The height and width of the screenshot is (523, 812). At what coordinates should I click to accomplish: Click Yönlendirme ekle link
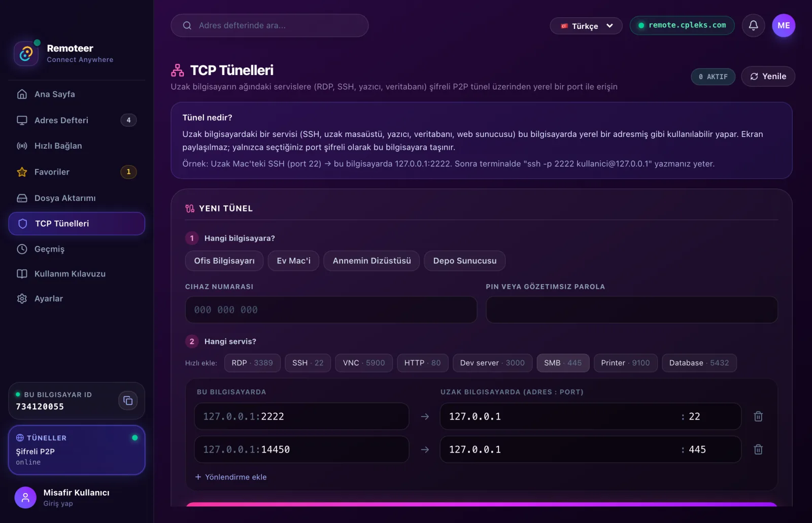231,477
